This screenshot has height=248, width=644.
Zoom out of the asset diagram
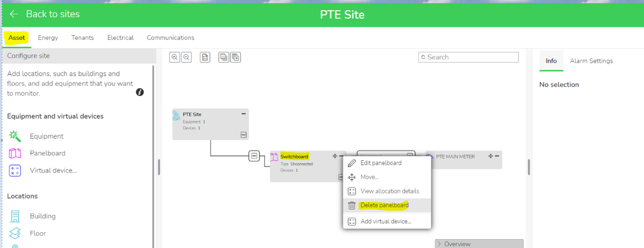point(186,57)
